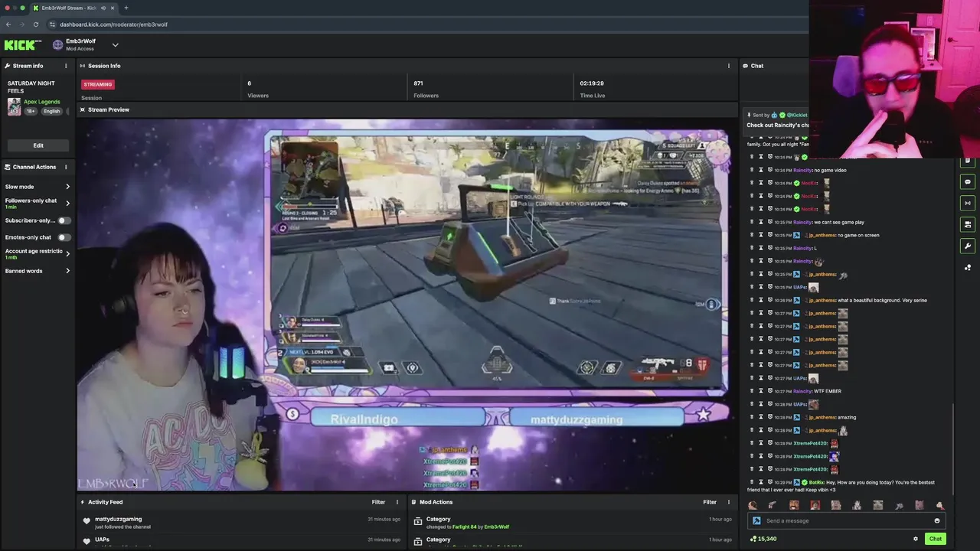Open a new browser tab
The width and height of the screenshot is (980, 551).
pos(126,8)
